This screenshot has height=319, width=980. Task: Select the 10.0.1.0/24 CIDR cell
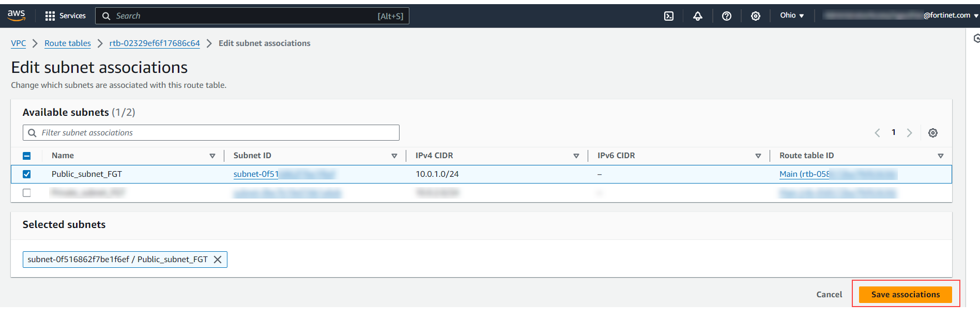437,174
